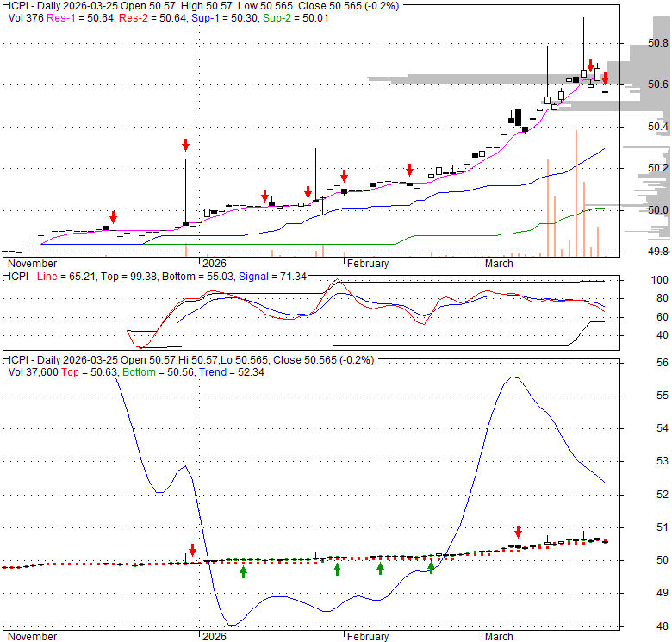Click the tallest orange volume bar in March

(576, 193)
